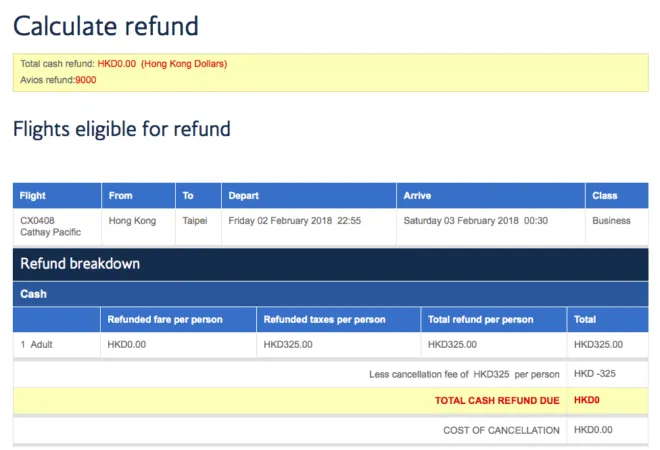Click the From column header

coord(138,196)
